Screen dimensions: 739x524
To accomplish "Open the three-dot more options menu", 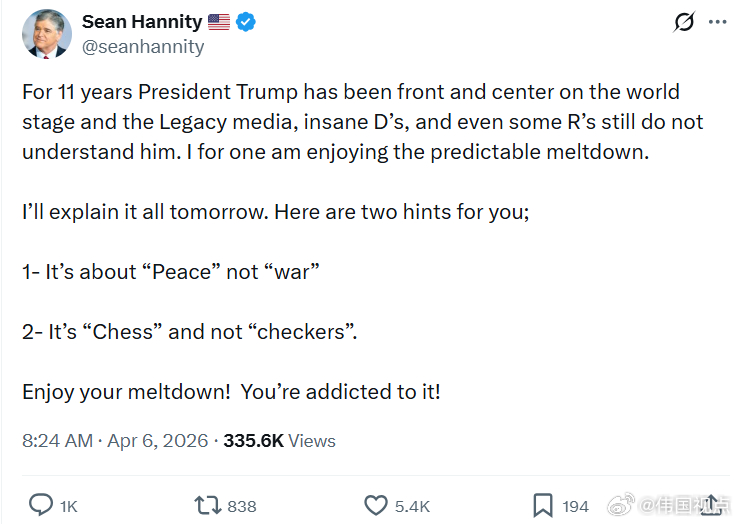I will click(717, 22).
